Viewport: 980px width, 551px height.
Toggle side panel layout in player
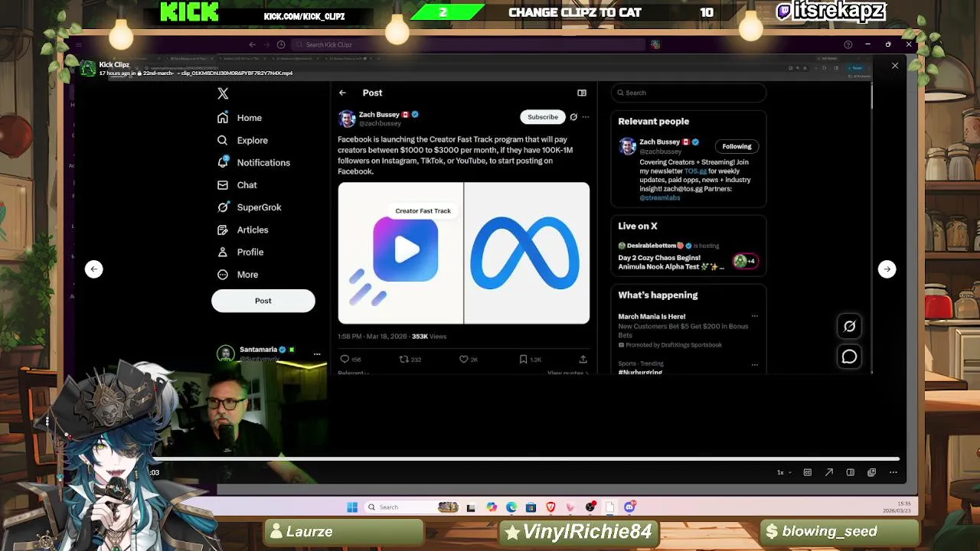[x=850, y=472]
